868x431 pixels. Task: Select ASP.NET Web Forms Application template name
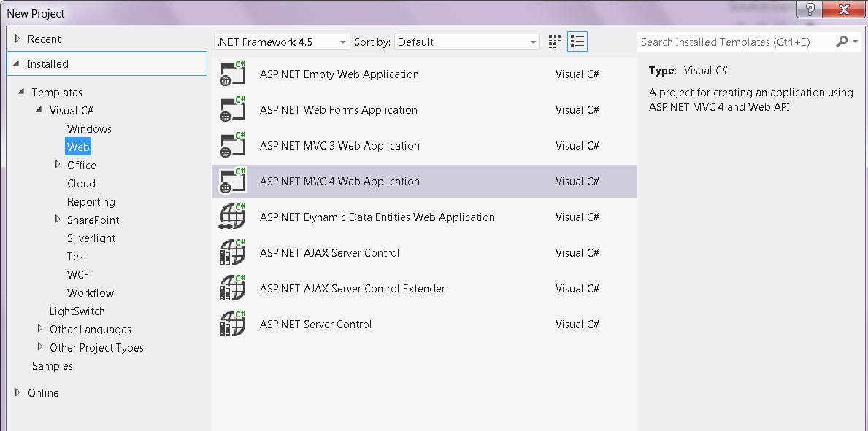(338, 110)
